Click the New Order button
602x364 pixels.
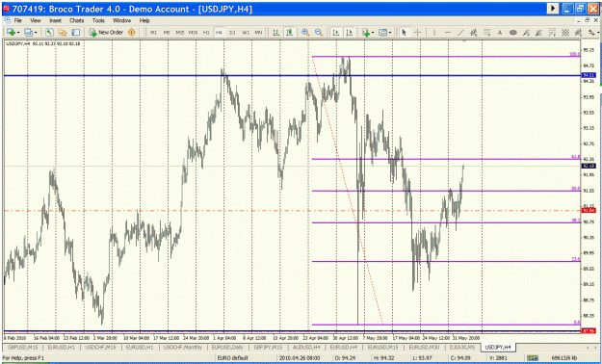[106, 33]
